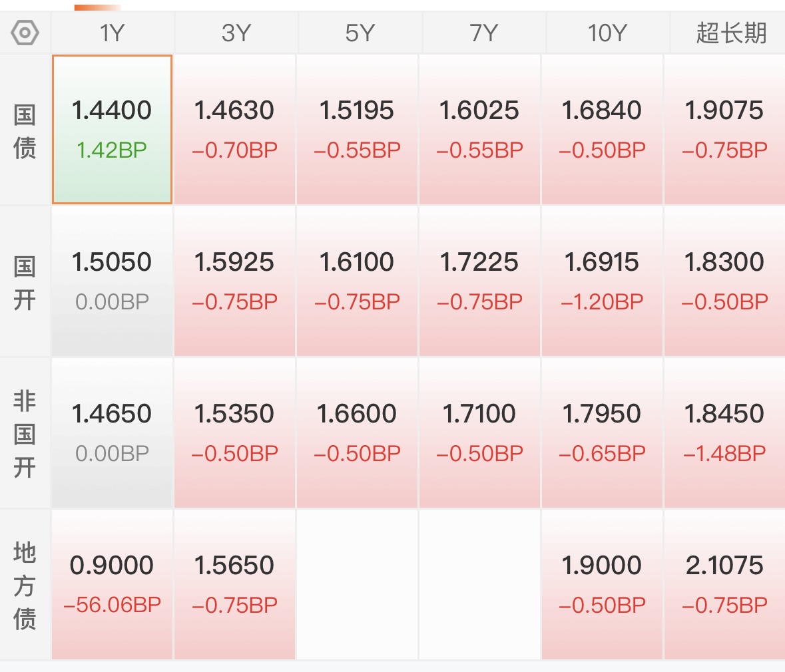The height and width of the screenshot is (672, 785).
Task: Click the 地方债 row label
Action: [x=25, y=586]
